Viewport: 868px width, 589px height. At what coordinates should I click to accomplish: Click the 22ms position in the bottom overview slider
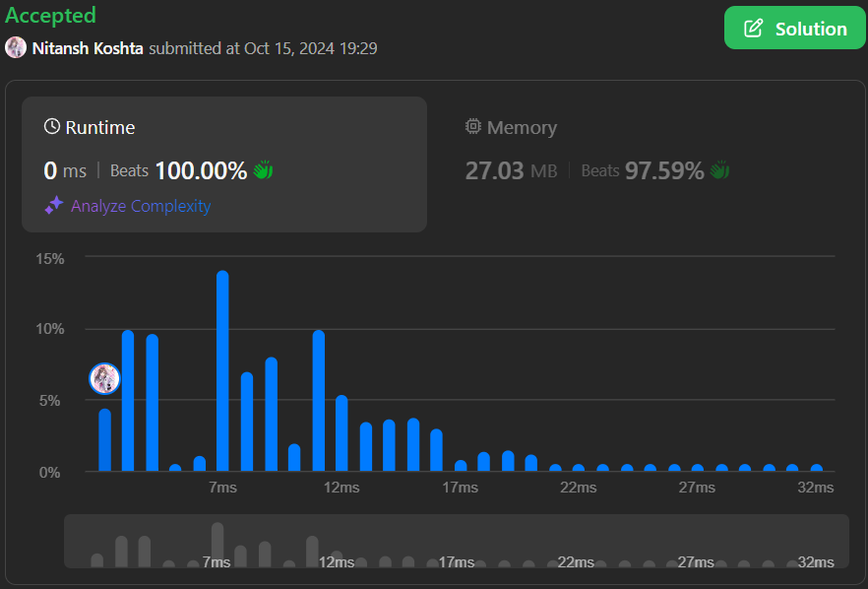click(555, 563)
